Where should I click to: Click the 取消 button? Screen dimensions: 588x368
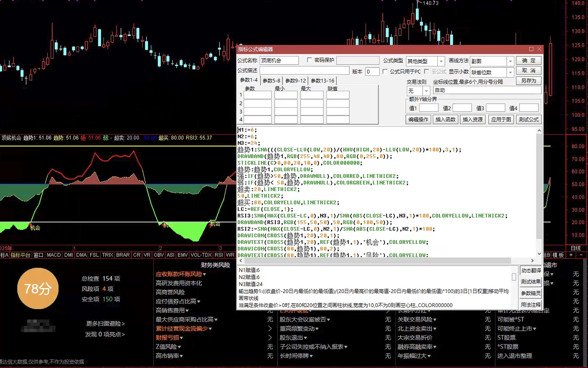(x=529, y=70)
